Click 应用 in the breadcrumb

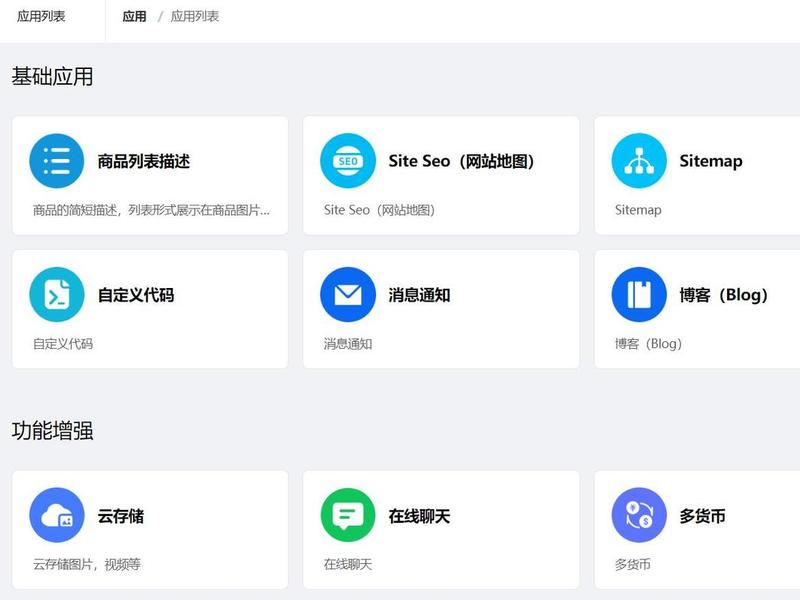(x=134, y=16)
